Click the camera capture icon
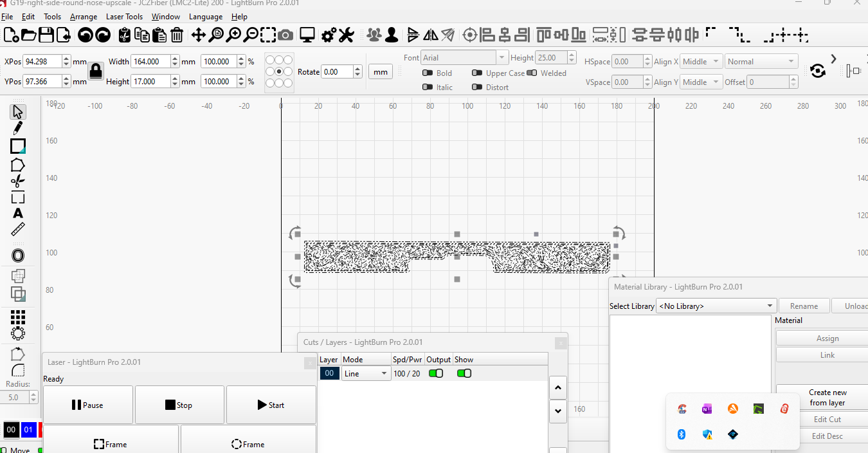868x453 pixels. (x=286, y=35)
